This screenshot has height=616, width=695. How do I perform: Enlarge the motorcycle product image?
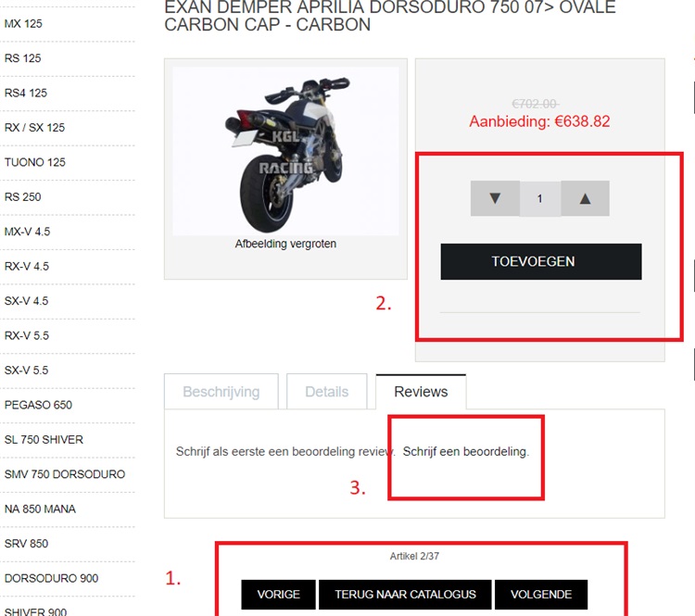tap(285, 151)
